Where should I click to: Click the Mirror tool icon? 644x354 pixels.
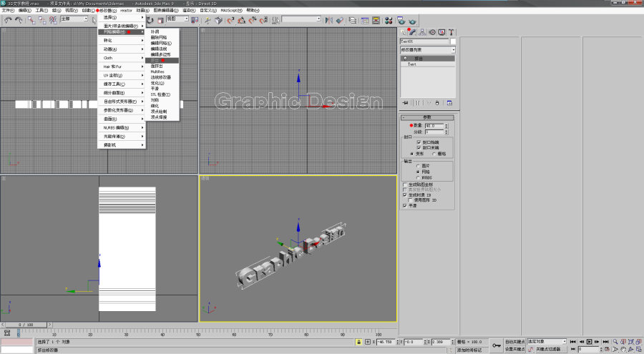coord(328,20)
